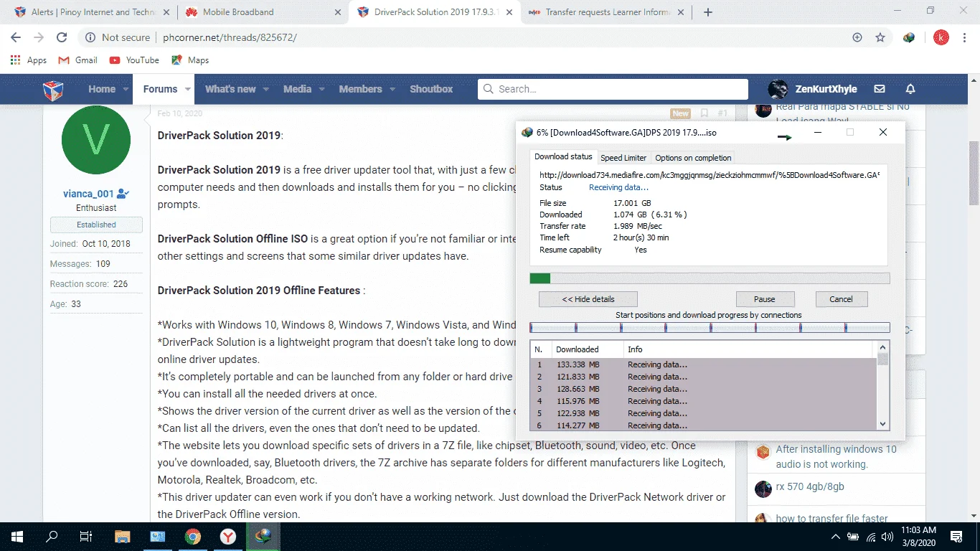980x551 pixels.
Task: Open Task View on the taskbar
Action: (86, 536)
